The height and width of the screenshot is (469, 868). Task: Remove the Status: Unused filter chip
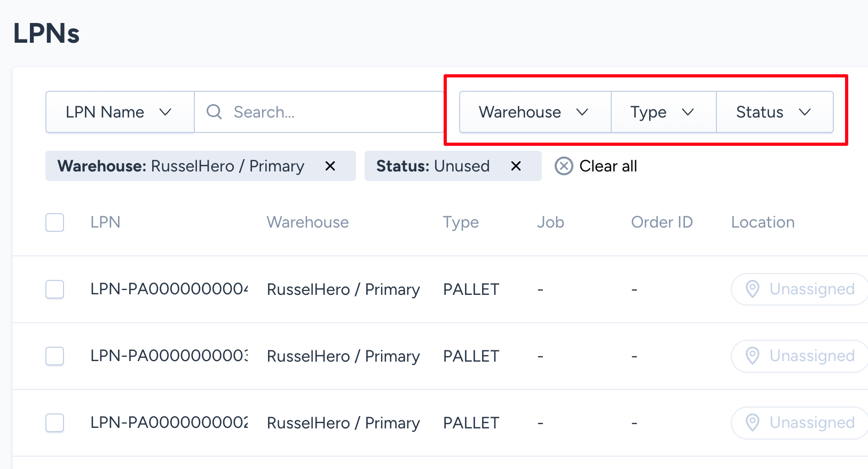(x=516, y=166)
